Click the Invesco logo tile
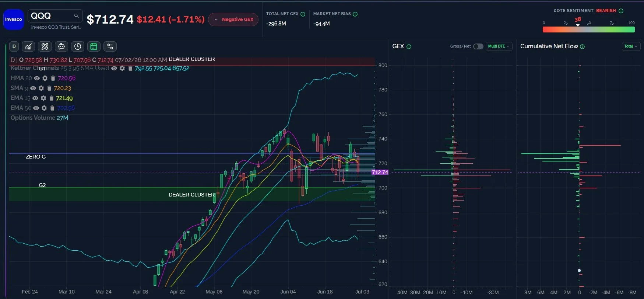 pyautogui.click(x=14, y=19)
